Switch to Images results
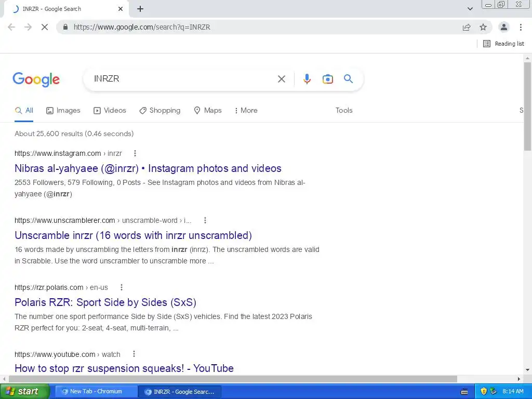Screen dimensions: 532x399 tap(63, 111)
